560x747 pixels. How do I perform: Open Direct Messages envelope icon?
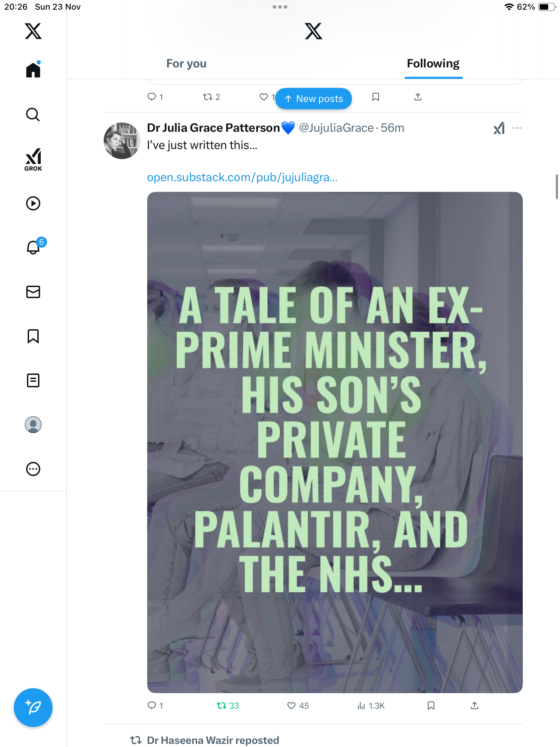coord(33,292)
